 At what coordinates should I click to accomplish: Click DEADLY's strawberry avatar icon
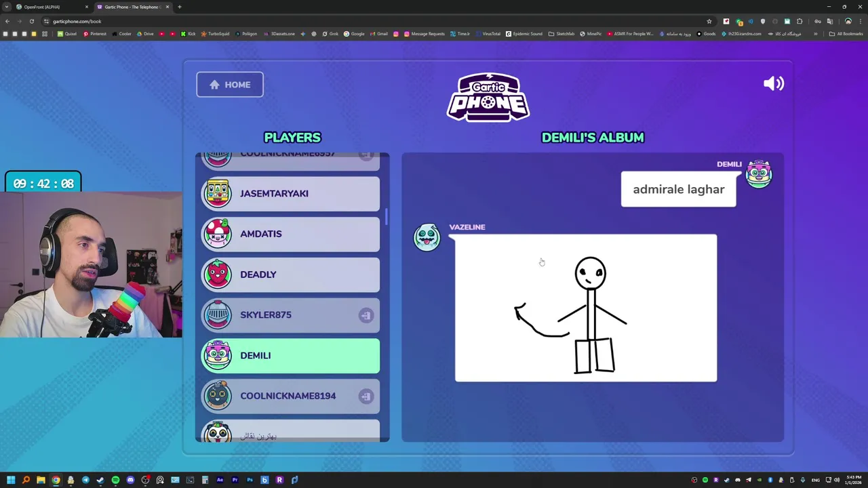(x=218, y=274)
